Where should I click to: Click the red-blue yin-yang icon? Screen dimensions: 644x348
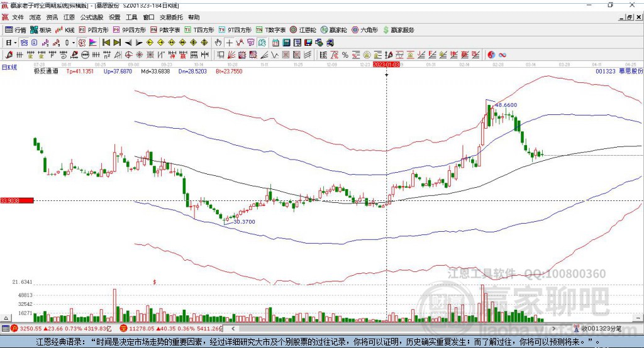(x=491, y=55)
